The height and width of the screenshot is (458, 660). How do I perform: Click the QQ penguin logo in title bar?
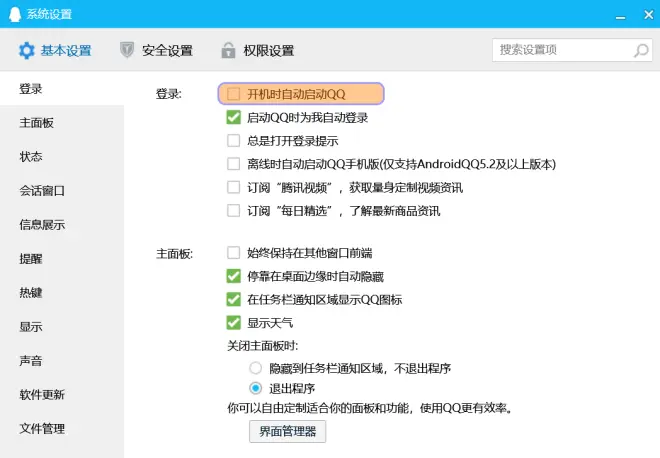[15, 14]
